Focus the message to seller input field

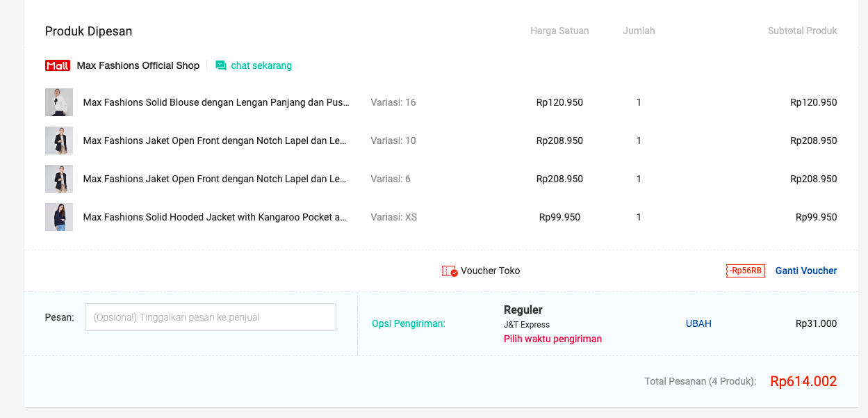coord(211,317)
